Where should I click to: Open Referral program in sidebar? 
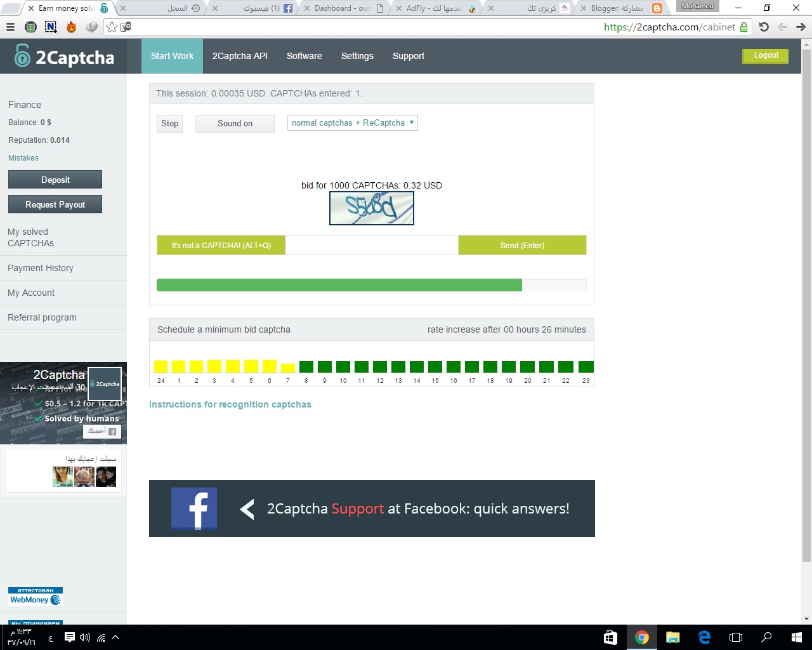(x=42, y=317)
